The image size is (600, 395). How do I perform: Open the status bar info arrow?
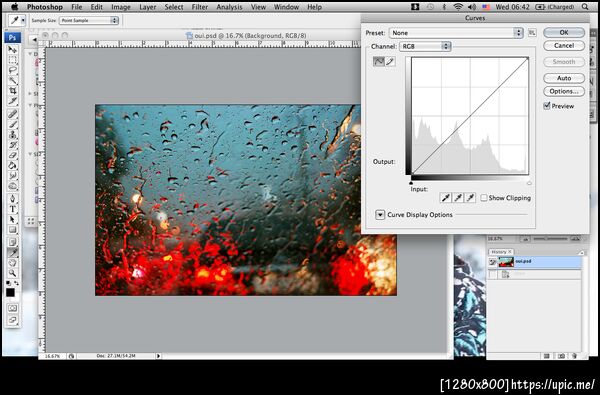158,356
